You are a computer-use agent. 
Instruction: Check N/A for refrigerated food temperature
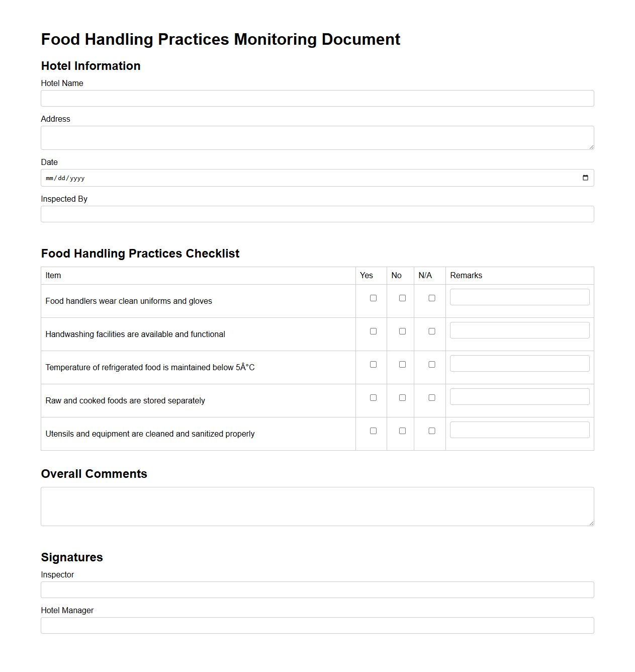tap(431, 364)
